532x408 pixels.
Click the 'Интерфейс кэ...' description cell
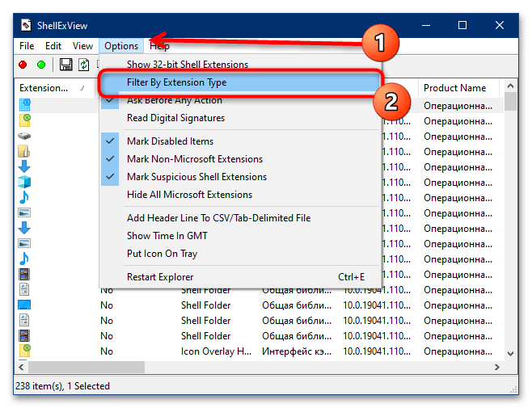coord(297,351)
